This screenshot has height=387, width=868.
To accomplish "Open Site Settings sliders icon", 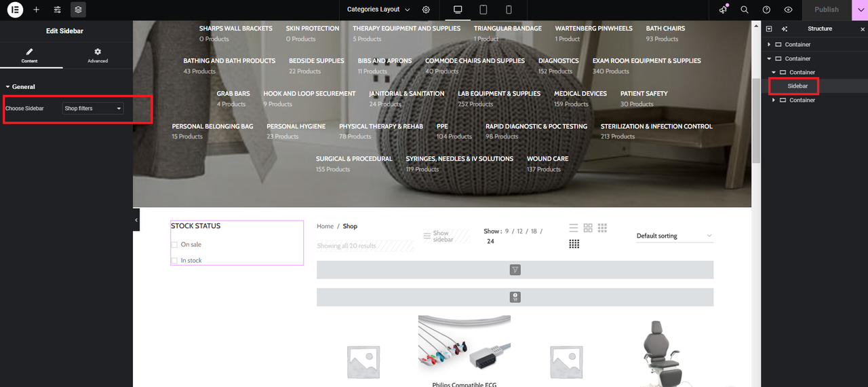I will 57,10.
